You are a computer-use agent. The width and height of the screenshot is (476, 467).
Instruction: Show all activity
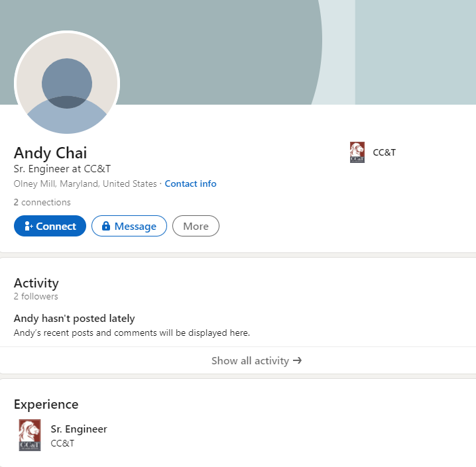coord(257,360)
